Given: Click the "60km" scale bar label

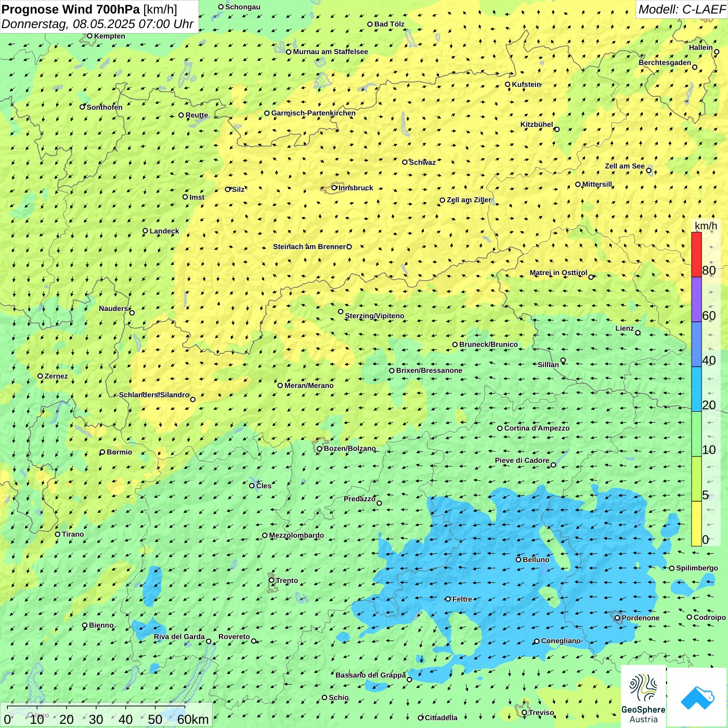Looking at the screenshot, I should pos(193,719).
